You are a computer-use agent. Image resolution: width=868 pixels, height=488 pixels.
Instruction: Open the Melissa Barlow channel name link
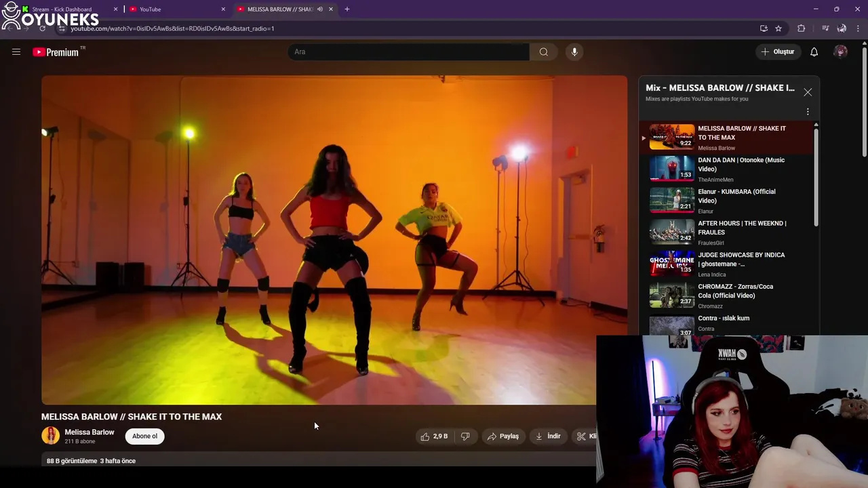pyautogui.click(x=90, y=432)
